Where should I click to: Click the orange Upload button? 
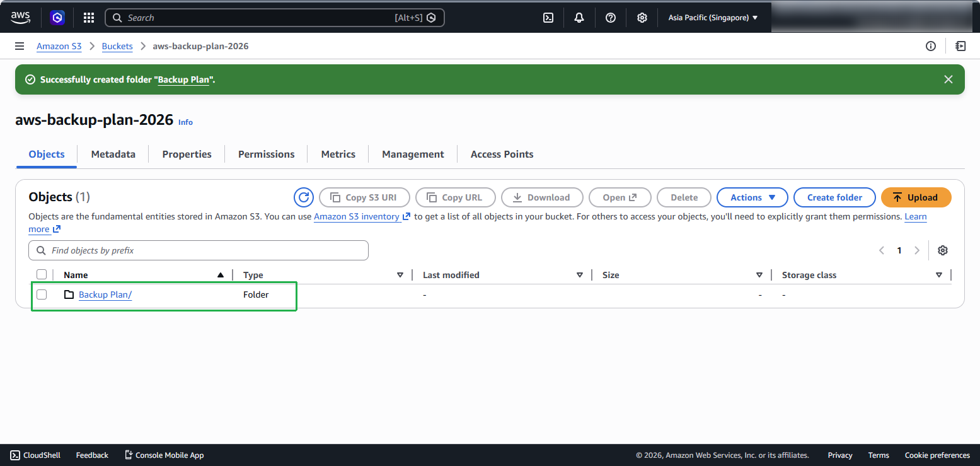point(916,197)
